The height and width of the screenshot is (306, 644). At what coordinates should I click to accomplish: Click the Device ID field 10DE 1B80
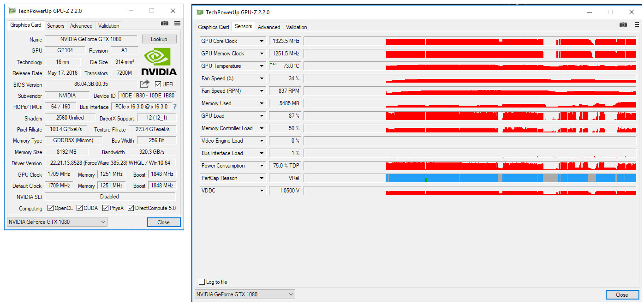pos(147,96)
